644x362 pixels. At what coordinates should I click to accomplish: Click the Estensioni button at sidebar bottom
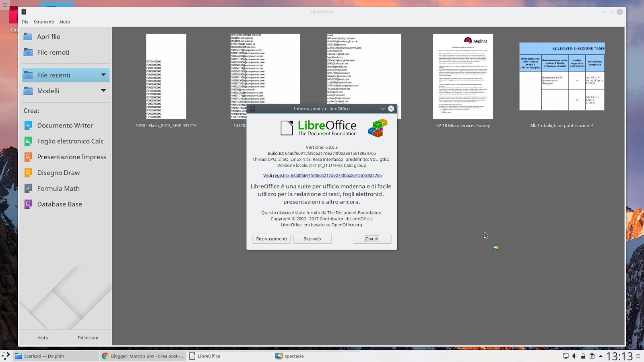(x=88, y=338)
